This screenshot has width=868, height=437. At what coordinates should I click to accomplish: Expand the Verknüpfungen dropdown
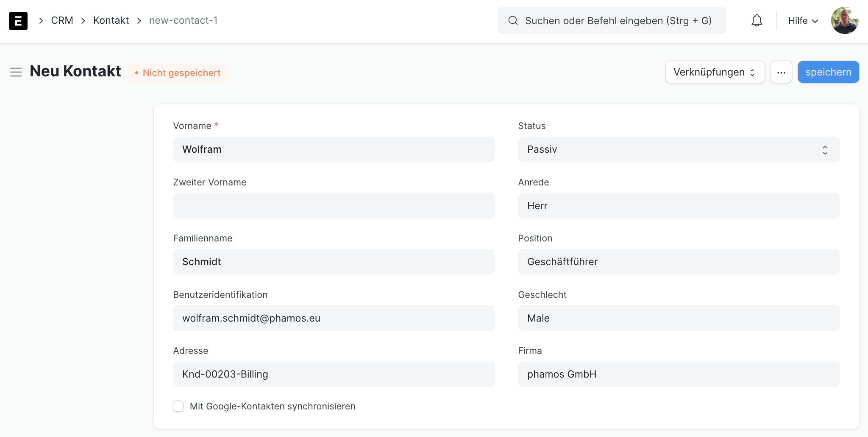[715, 72]
